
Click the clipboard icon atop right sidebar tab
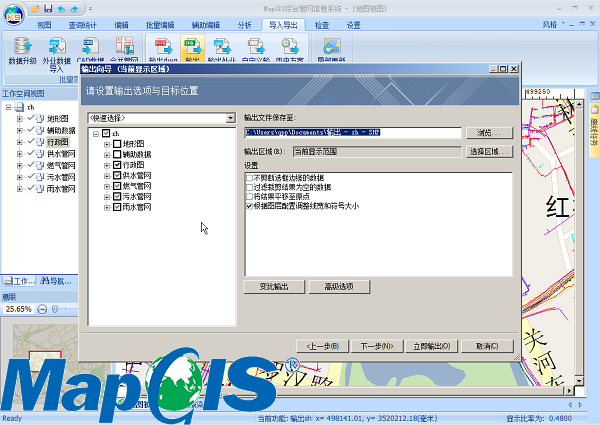594,110
